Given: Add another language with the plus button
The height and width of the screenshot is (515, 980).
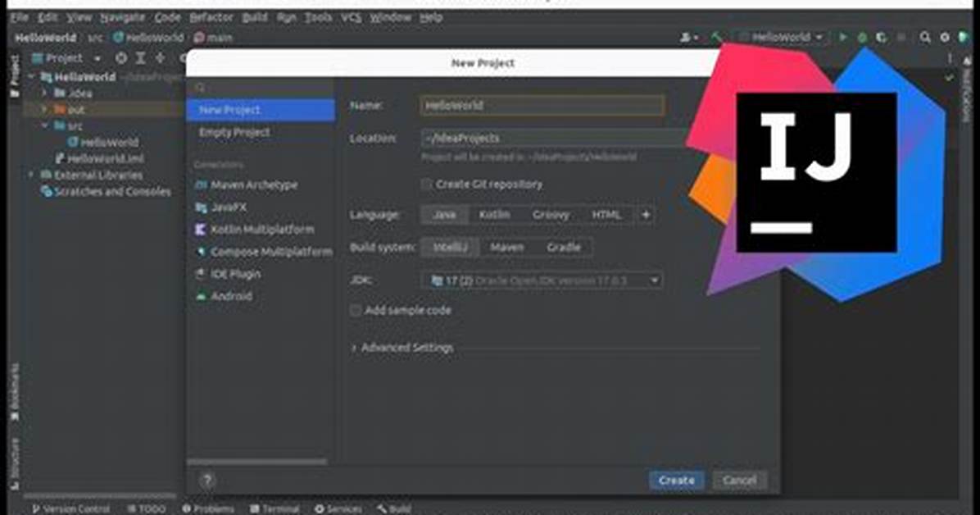Looking at the screenshot, I should (x=646, y=215).
